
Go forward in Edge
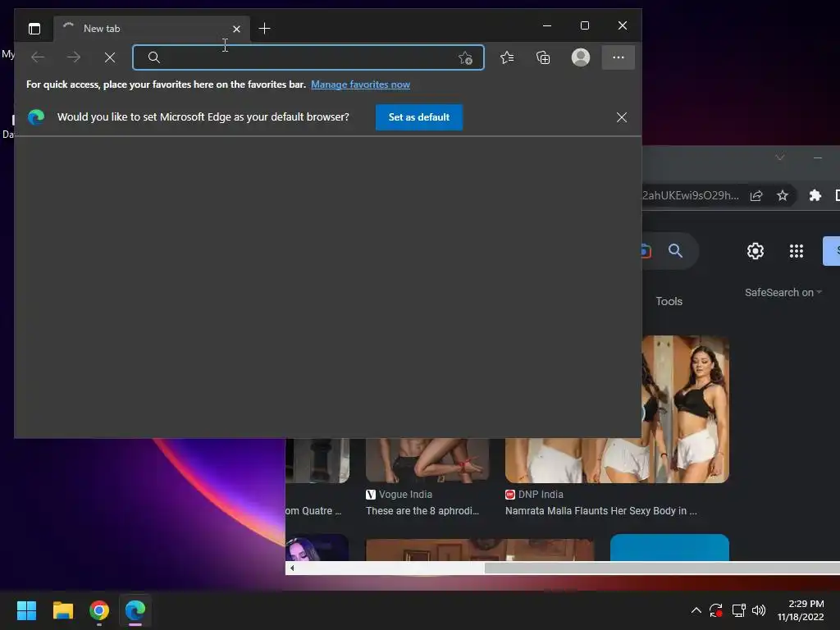click(x=74, y=57)
